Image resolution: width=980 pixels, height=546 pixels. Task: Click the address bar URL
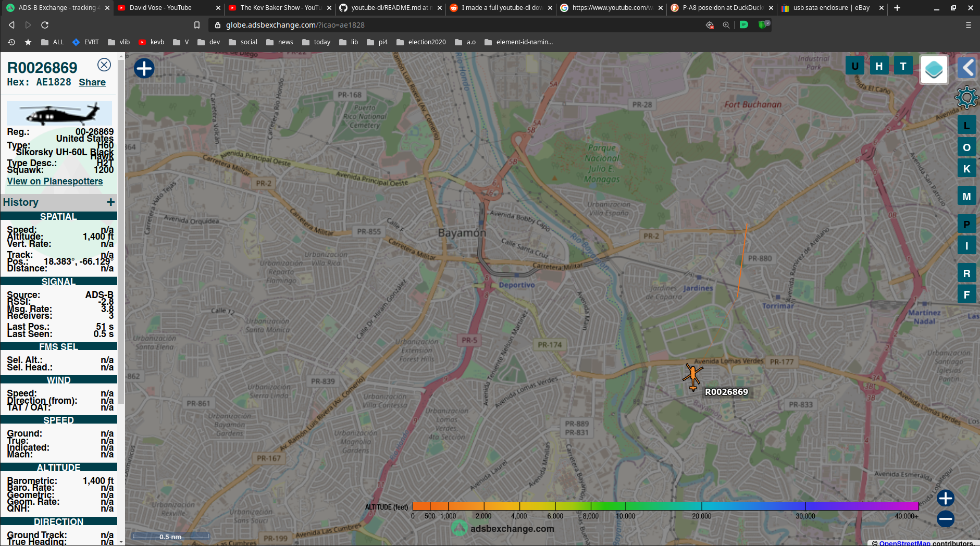point(295,25)
